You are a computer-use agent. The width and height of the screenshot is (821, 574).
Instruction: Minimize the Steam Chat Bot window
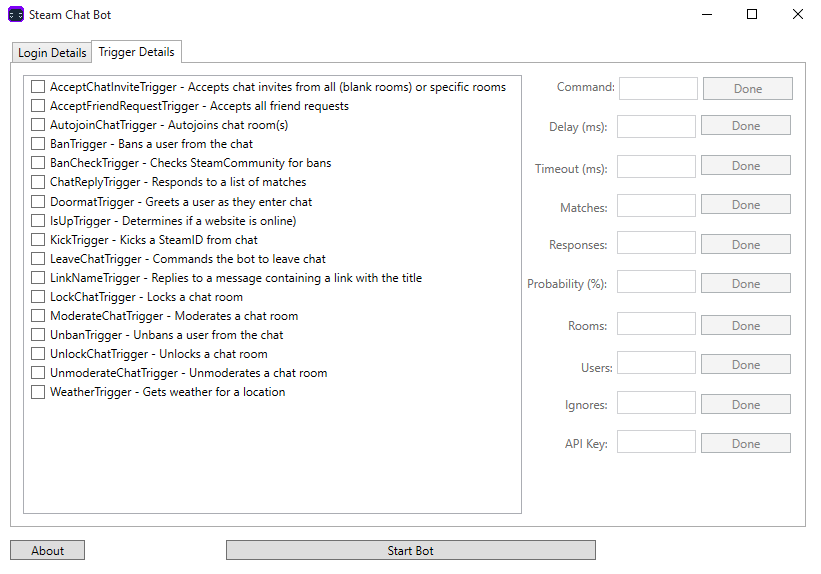707,15
